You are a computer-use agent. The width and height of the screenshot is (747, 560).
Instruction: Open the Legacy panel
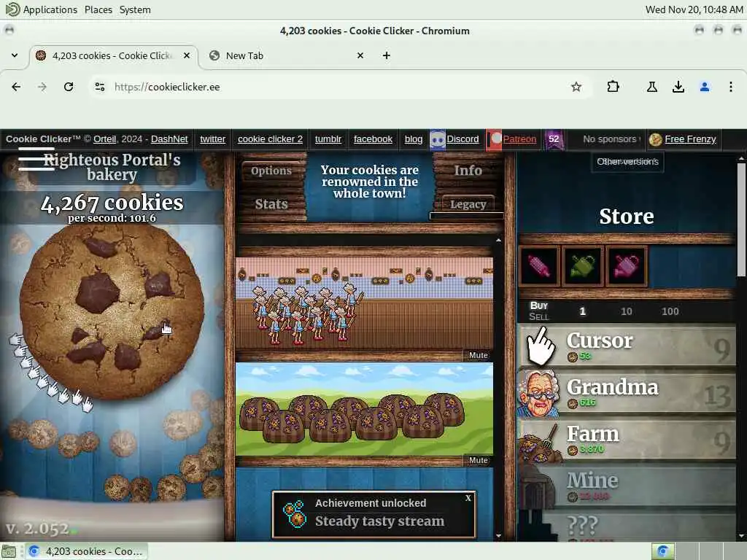468,204
